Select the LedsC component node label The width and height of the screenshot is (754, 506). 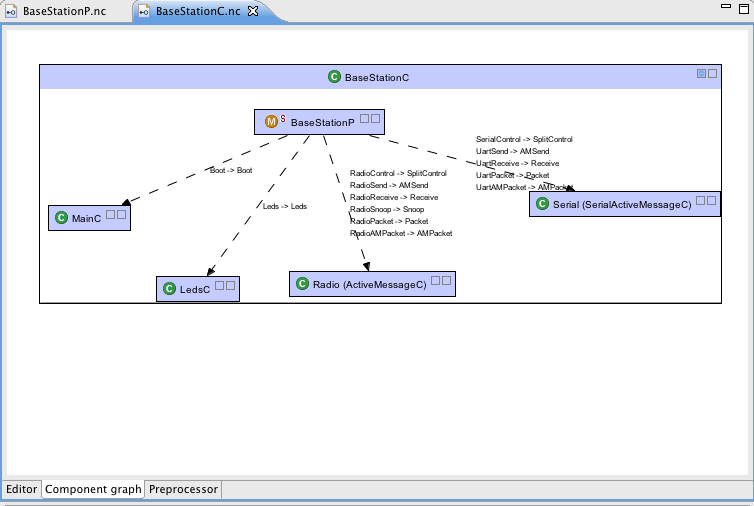(x=195, y=290)
